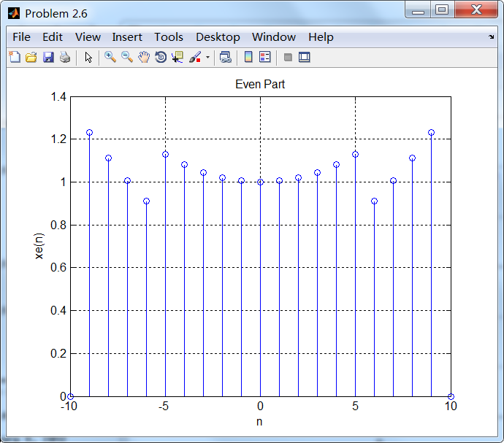Screen dimensions: 504x443
Task: Toggle the Brush data tool
Action: (195, 57)
